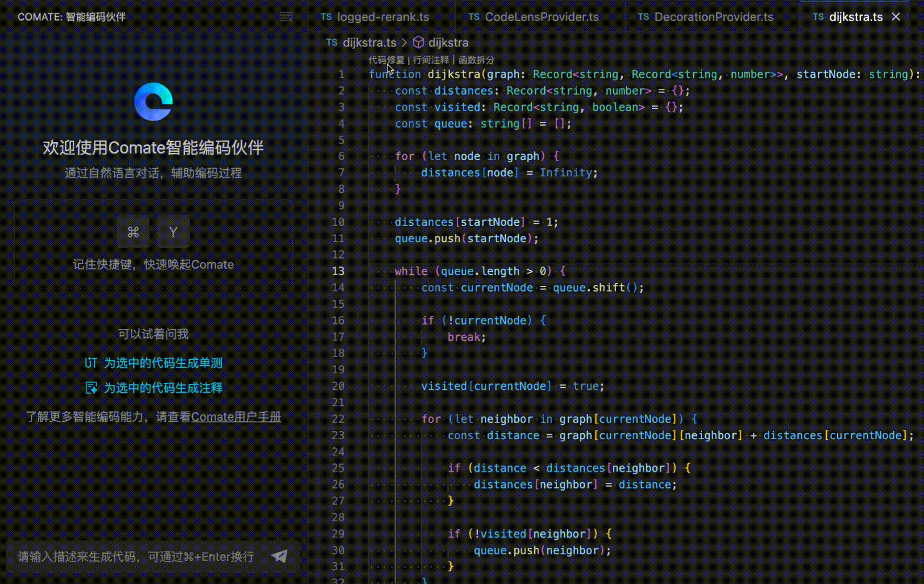924x584 pixels.
Task: Click 'distances[startNode]' on line 10
Action: [460, 222]
